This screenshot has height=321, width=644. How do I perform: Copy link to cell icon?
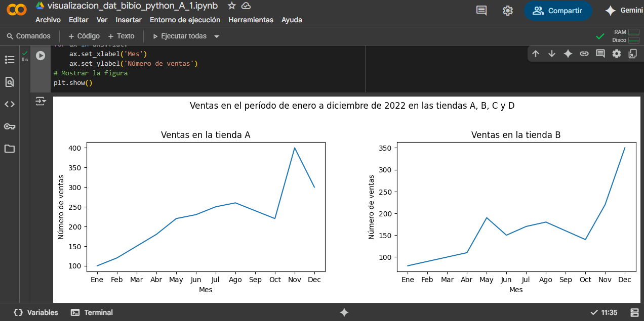coord(584,54)
